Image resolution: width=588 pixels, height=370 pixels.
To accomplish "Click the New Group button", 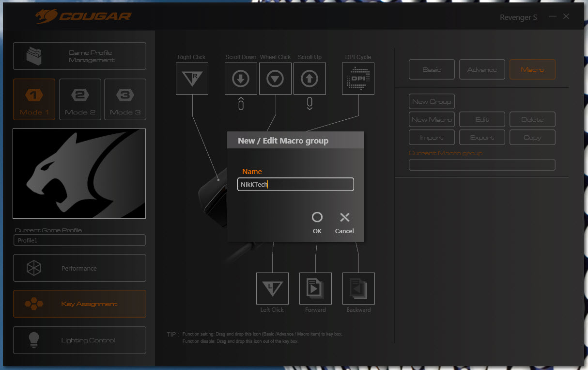I will 432,101.
